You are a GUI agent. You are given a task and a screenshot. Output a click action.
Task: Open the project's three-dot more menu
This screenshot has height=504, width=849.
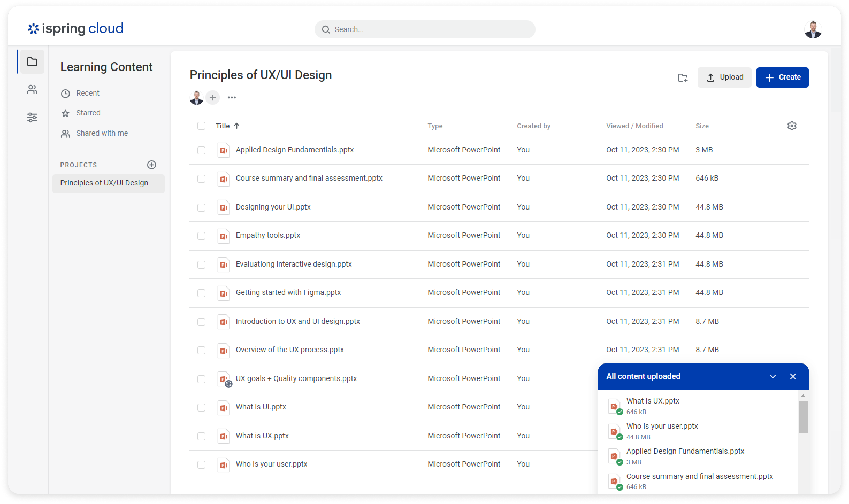(232, 98)
